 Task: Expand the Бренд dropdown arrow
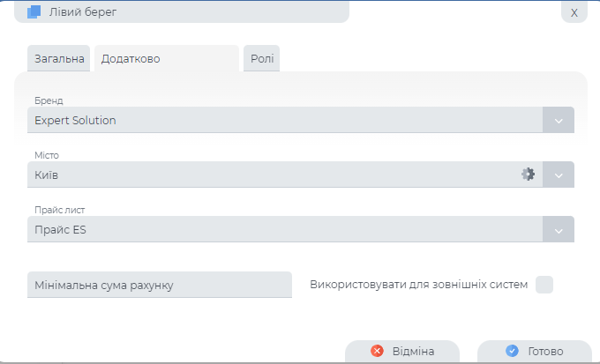[x=559, y=121]
